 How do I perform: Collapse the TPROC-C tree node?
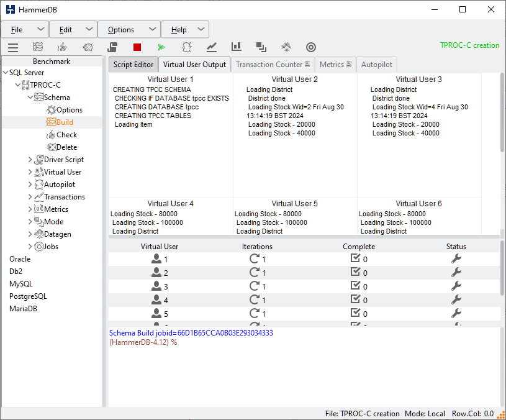(18, 85)
